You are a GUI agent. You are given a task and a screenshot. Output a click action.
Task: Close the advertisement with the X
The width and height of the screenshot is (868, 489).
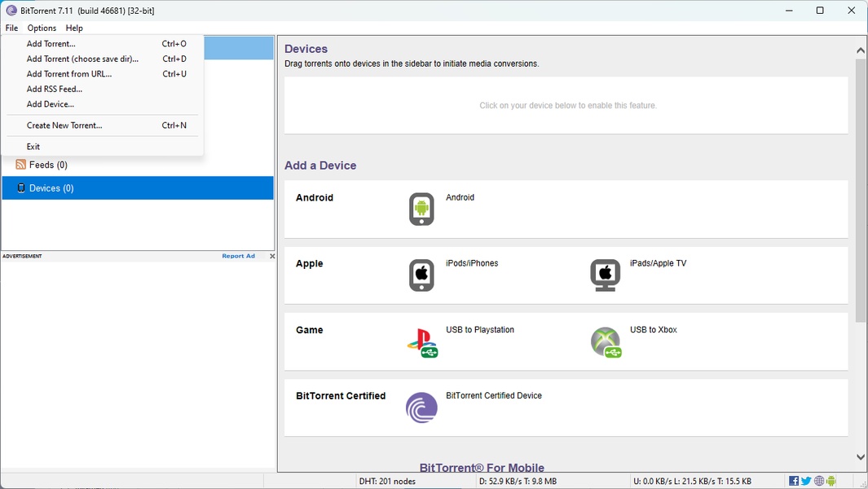[272, 255]
